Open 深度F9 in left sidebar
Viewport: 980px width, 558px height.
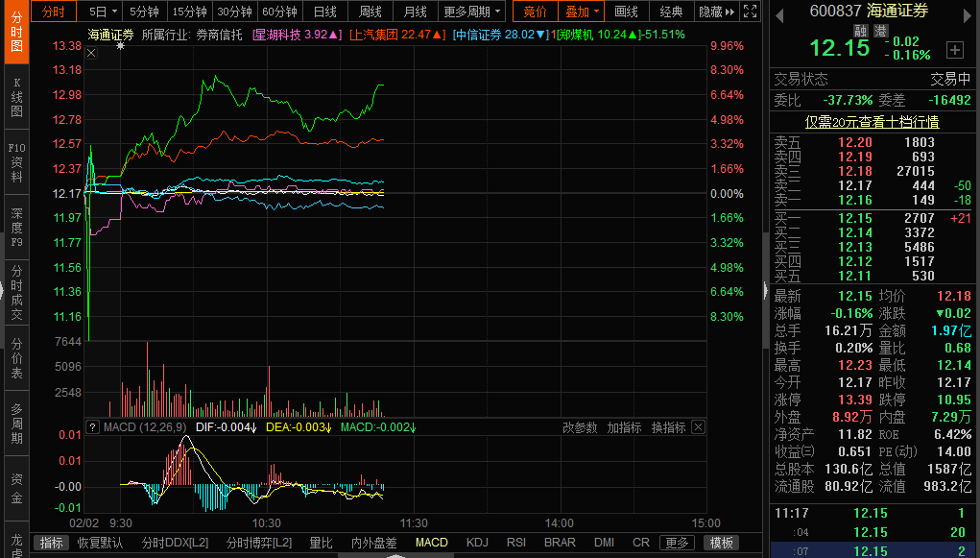(x=17, y=227)
